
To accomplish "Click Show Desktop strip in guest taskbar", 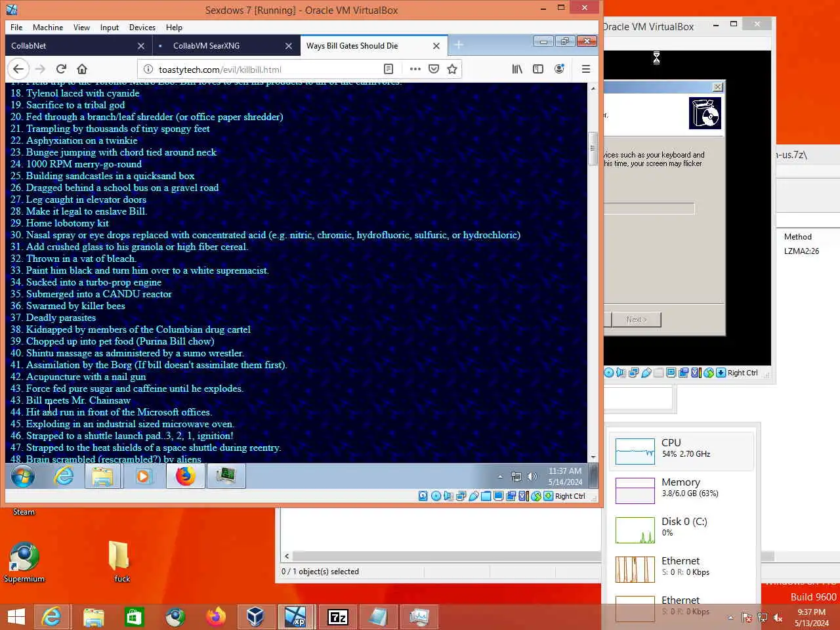I will coord(593,476).
